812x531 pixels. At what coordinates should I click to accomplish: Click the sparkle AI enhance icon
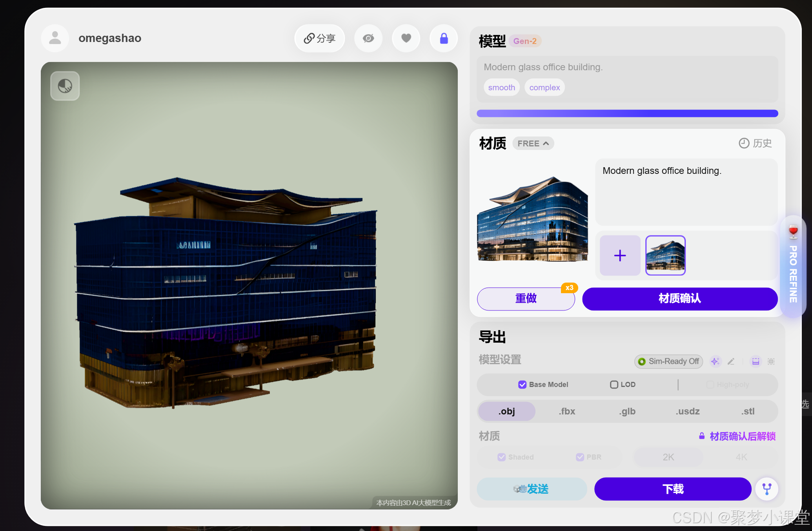pos(715,361)
